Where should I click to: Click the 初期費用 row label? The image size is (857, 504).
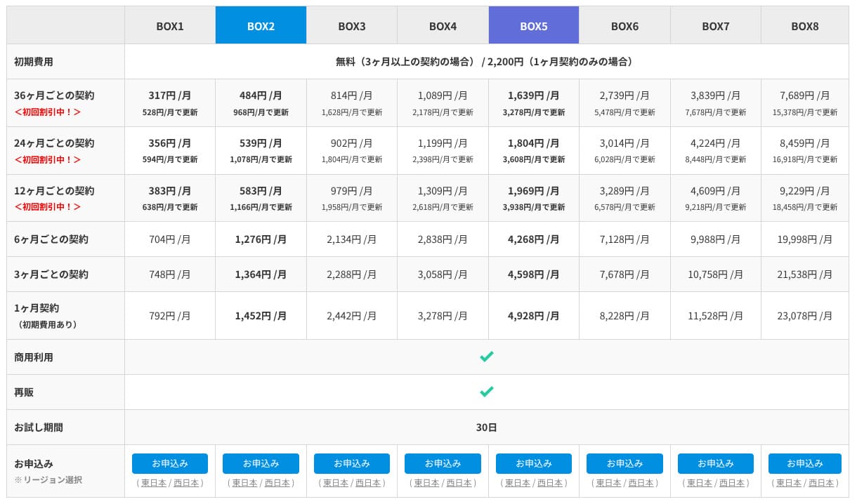(x=34, y=62)
